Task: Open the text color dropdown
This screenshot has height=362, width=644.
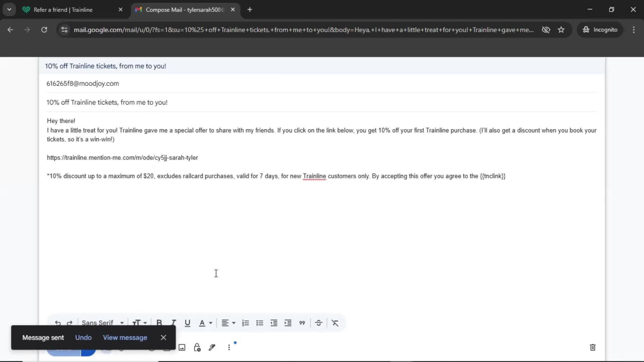Action: (x=205, y=323)
